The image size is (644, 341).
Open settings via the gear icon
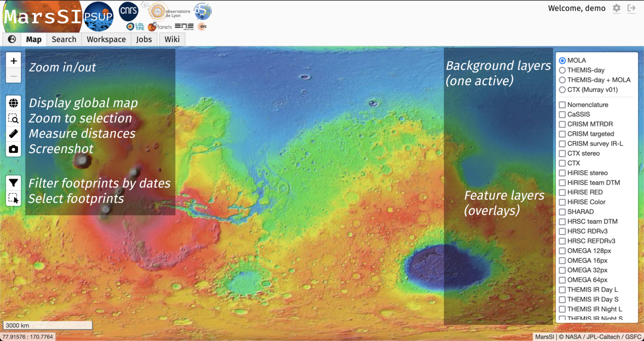click(616, 9)
